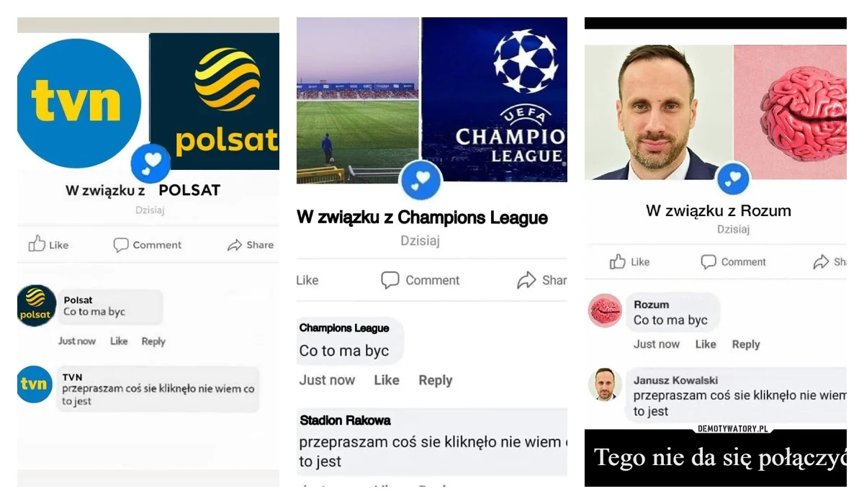Open the Polsat commenter avatar

click(x=36, y=306)
